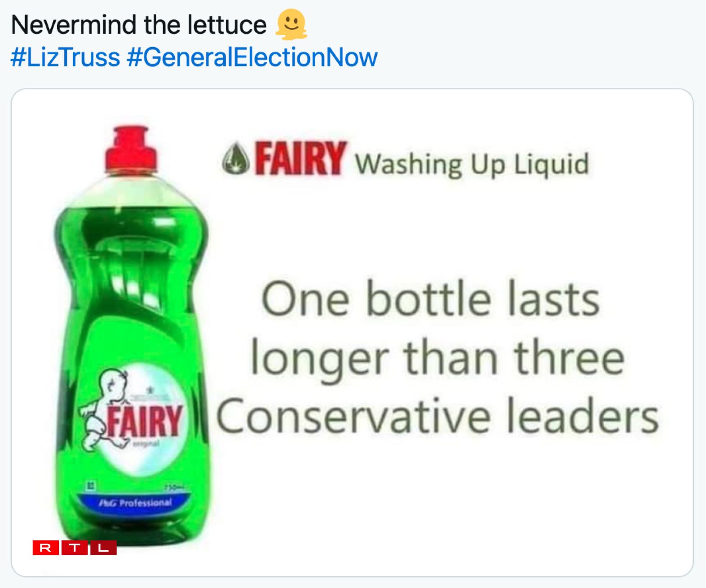706x588 pixels.
Task: Click the 'One bottle lasts' line
Action: tap(430, 300)
